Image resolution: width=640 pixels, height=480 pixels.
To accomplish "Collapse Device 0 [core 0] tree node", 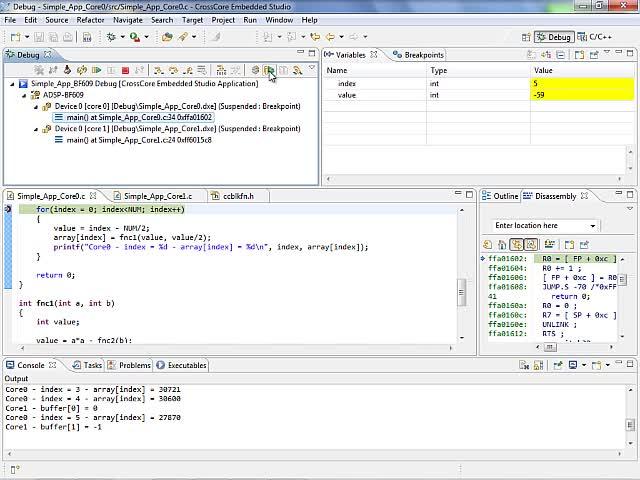I will coord(36,107).
